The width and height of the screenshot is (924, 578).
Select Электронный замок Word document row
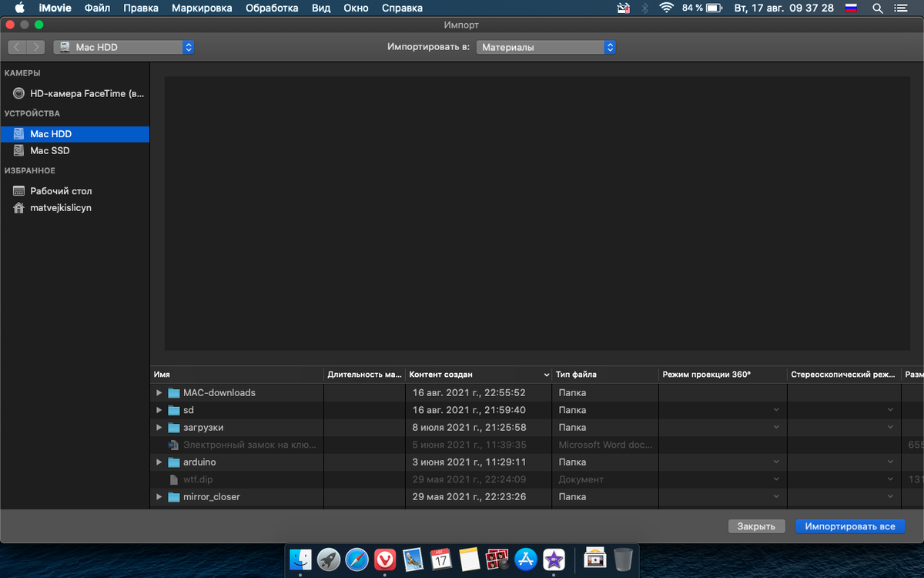537,445
